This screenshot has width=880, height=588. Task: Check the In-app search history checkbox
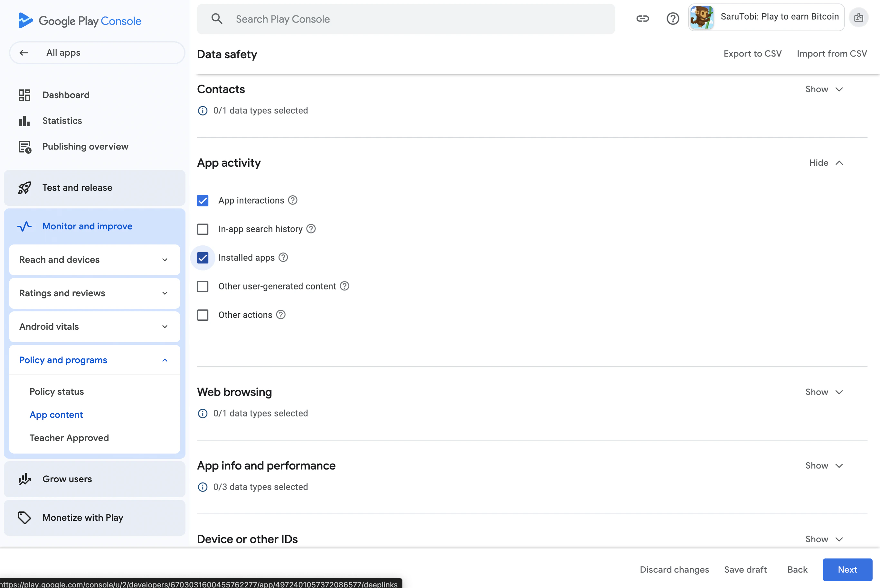(x=203, y=229)
